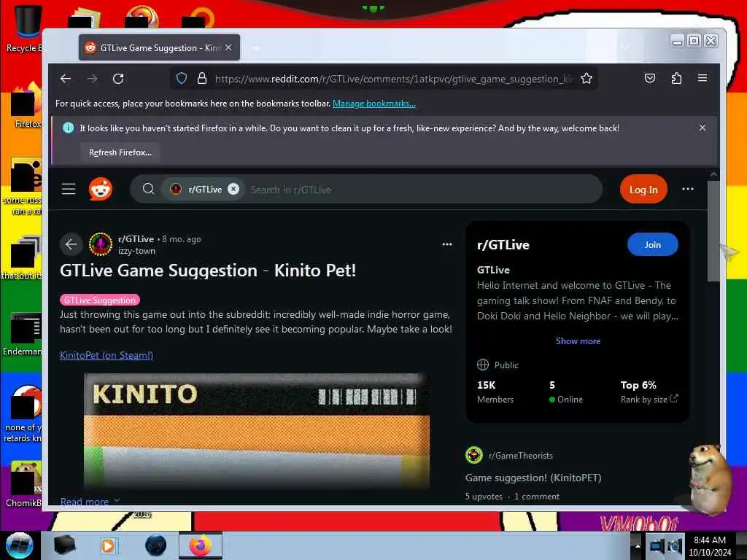Reload the page with the refresh icon
Screen dimensions: 747x560
pyautogui.click(x=118, y=79)
